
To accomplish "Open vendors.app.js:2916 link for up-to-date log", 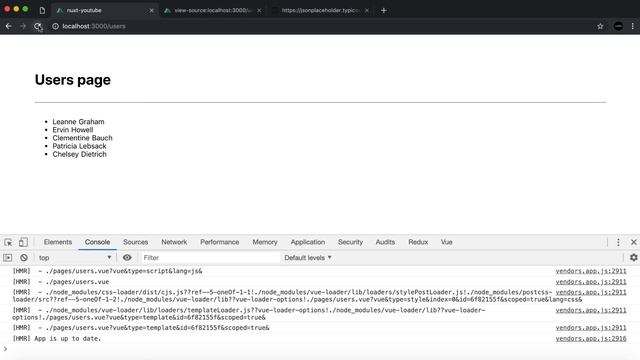I will [x=591, y=338].
